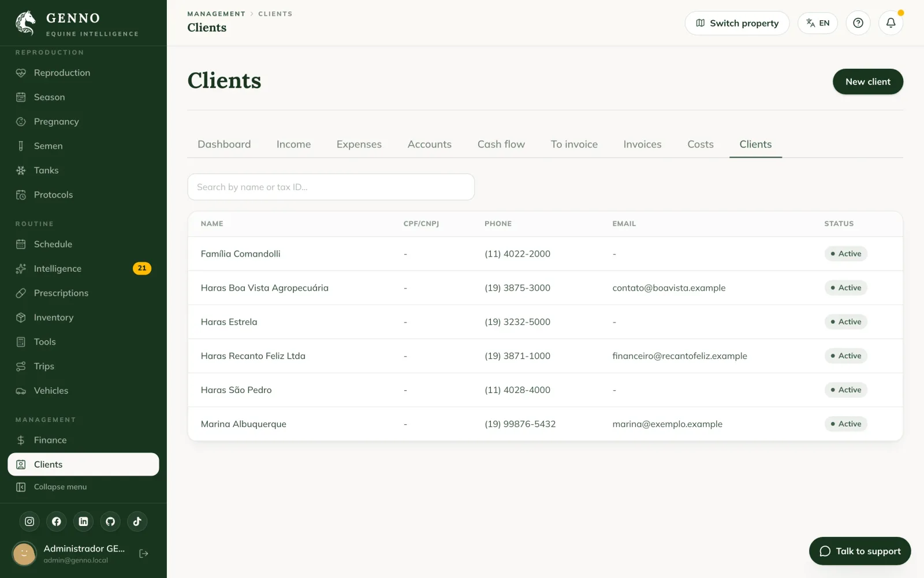The height and width of the screenshot is (578, 924).
Task: Click the PHONE column header
Action: [x=498, y=224]
